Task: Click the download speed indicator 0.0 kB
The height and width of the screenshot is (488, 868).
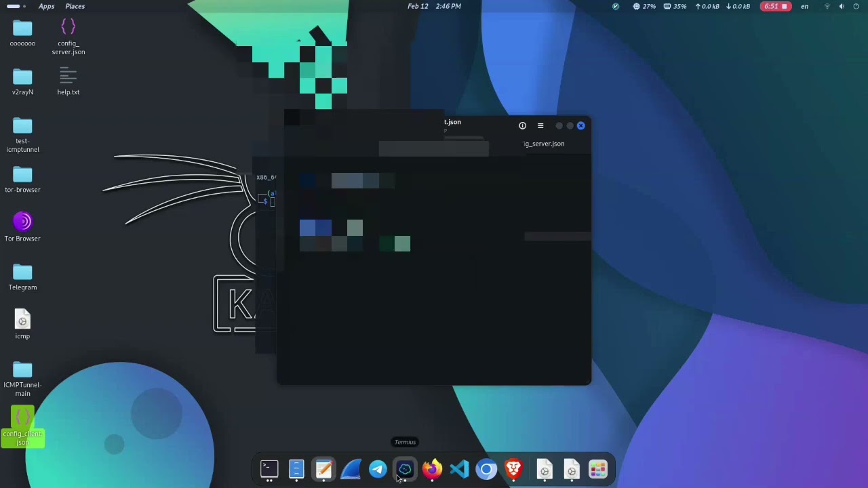Action: tap(738, 6)
